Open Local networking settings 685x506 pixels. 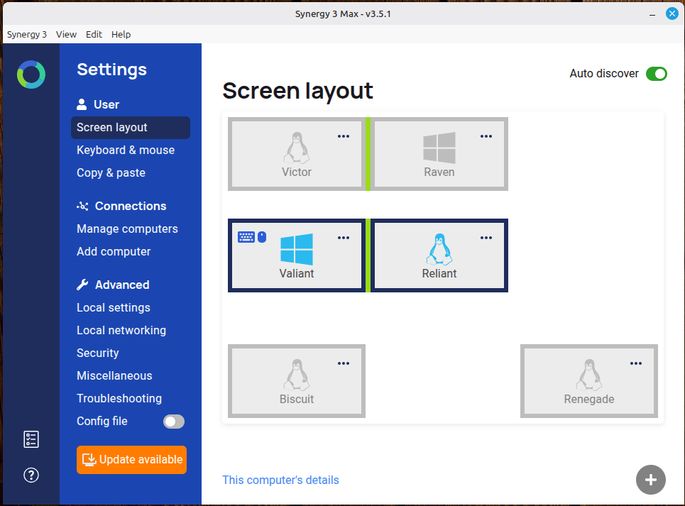[x=121, y=330]
